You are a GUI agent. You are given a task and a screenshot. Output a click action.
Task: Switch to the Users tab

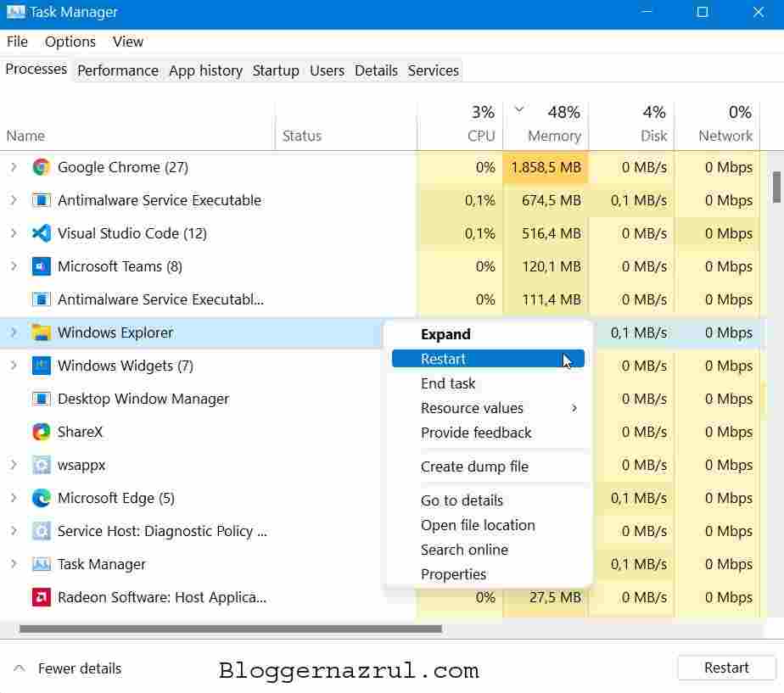click(327, 70)
